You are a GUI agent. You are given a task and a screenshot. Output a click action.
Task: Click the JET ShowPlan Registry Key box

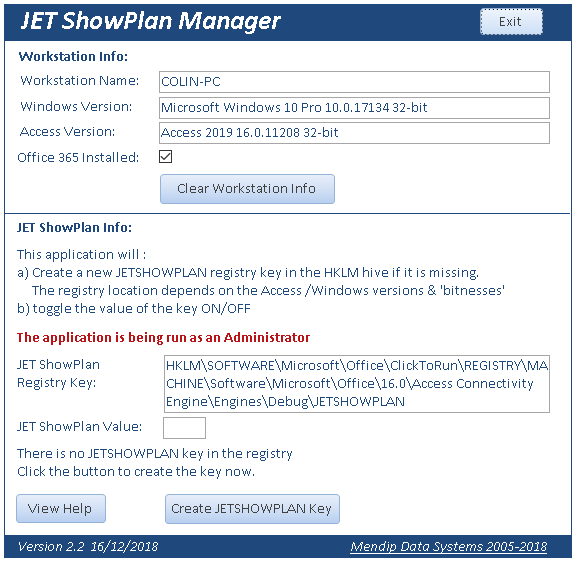[357, 383]
